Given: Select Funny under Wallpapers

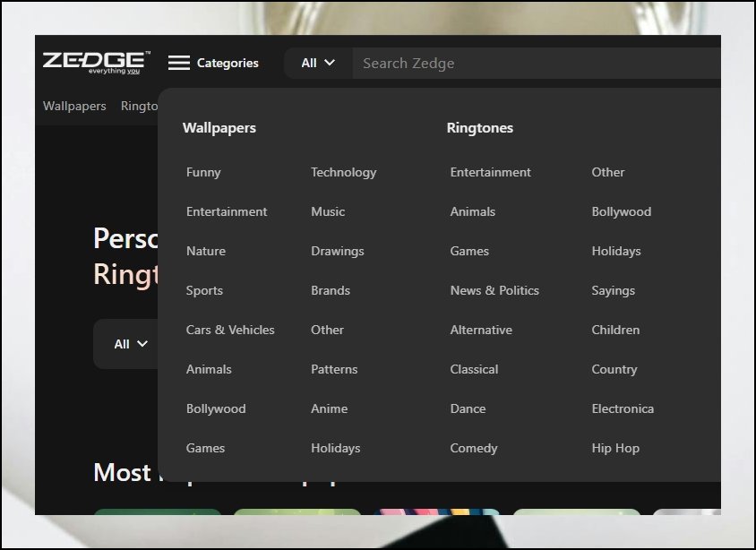Looking at the screenshot, I should (203, 173).
